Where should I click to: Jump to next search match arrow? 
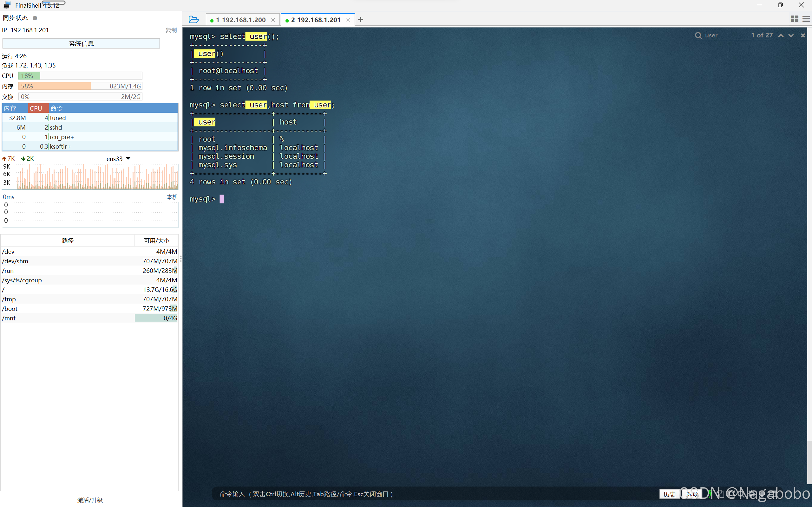tap(791, 35)
